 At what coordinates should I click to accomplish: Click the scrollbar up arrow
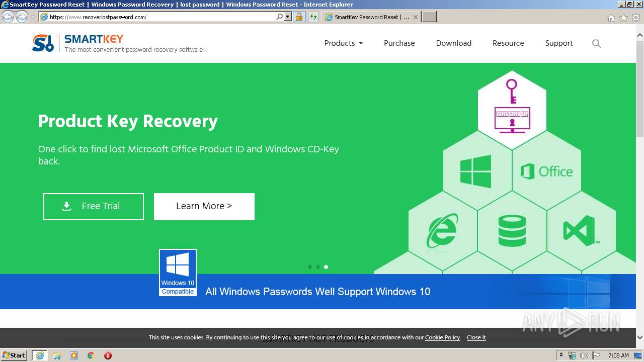pos(640,36)
